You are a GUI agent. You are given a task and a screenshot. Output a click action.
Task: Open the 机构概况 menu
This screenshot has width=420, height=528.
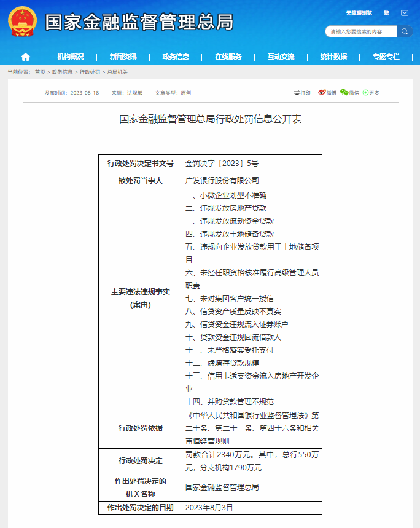click(70, 57)
